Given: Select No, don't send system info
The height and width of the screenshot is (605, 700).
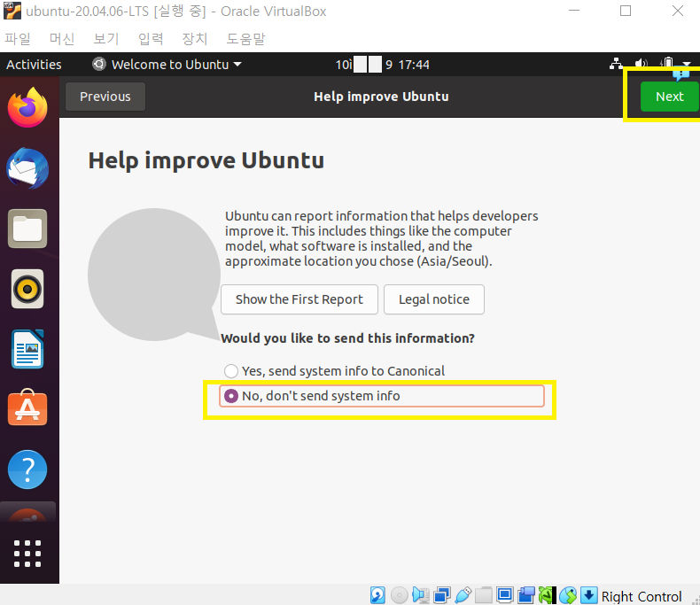Looking at the screenshot, I should (382, 396).
